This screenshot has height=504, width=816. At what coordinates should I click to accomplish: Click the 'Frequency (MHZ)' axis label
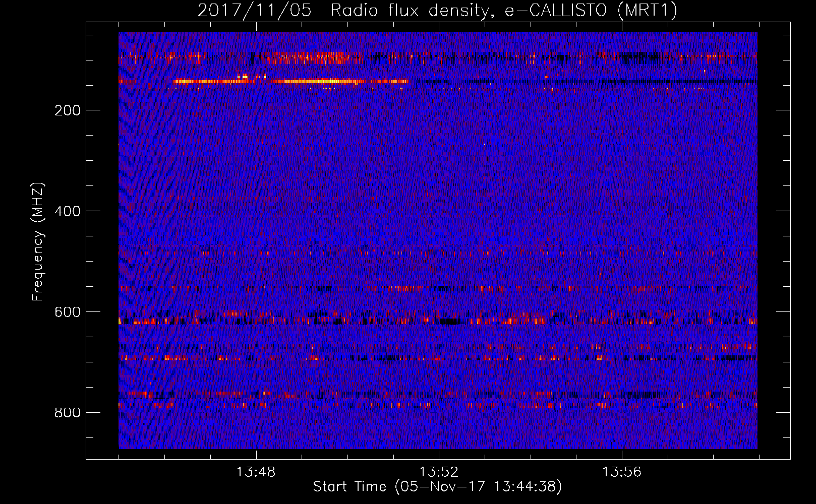coord(38,242)
